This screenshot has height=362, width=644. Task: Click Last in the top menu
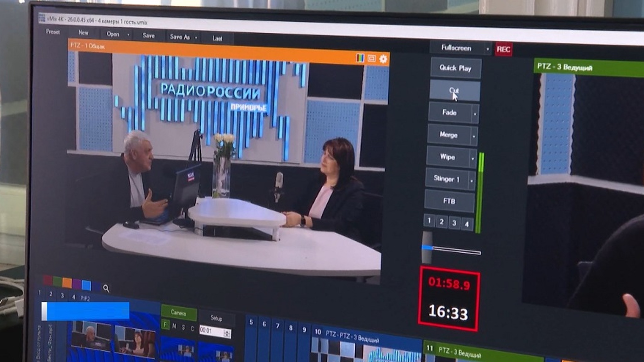point(217,38)
